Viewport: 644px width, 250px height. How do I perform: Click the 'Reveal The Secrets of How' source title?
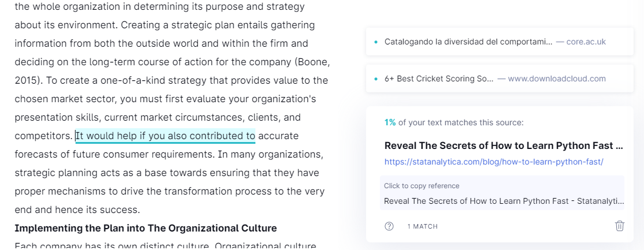[x=504, y=145]
